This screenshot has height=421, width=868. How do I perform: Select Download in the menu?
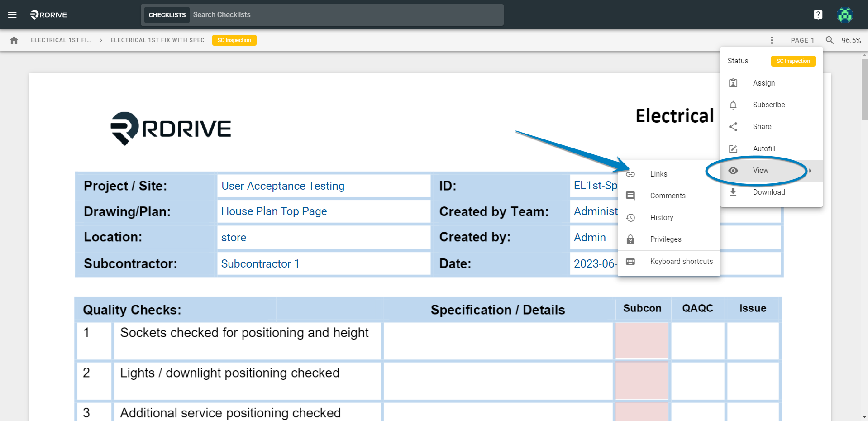point(772,192)
